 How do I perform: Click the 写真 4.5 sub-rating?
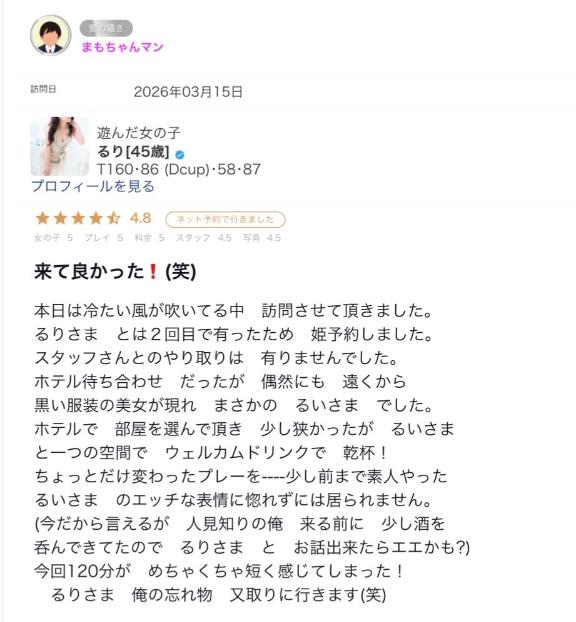click(262, 238)
